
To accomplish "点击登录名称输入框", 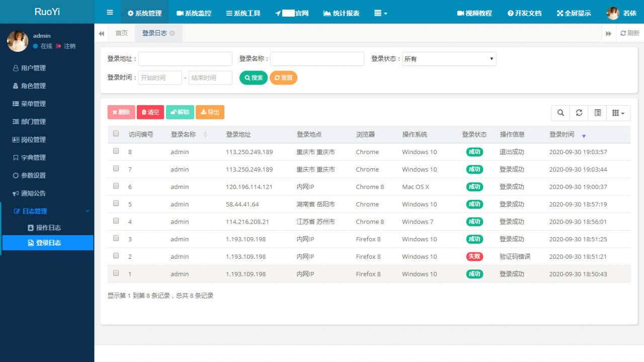I will [x=316, y=58].
